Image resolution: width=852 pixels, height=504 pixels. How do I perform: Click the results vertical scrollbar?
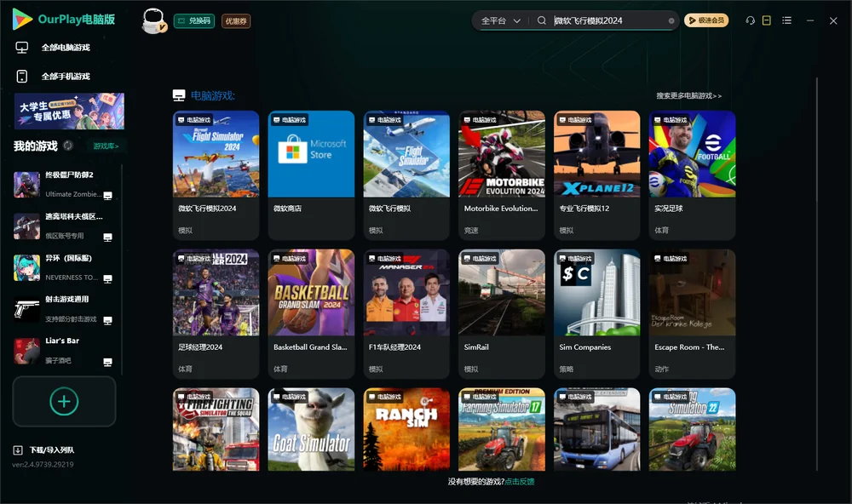coord(816,274)
